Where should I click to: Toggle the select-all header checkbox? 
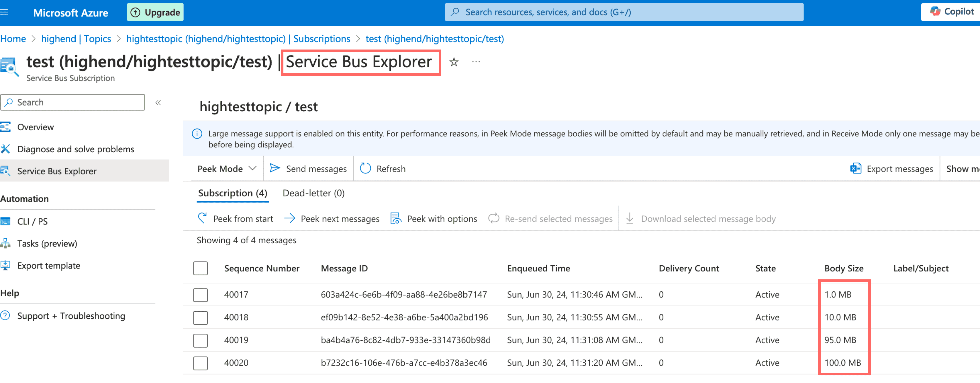(201, 268)
